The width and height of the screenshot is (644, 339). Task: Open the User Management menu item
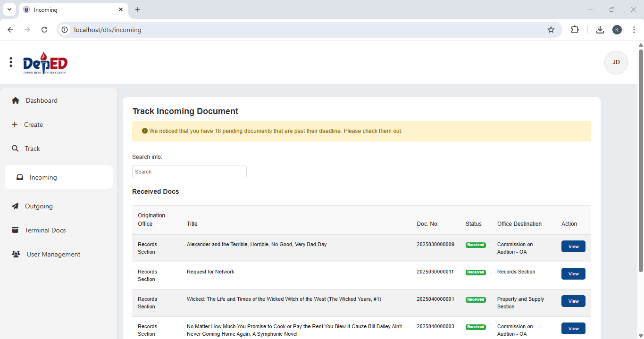(59, 254)
